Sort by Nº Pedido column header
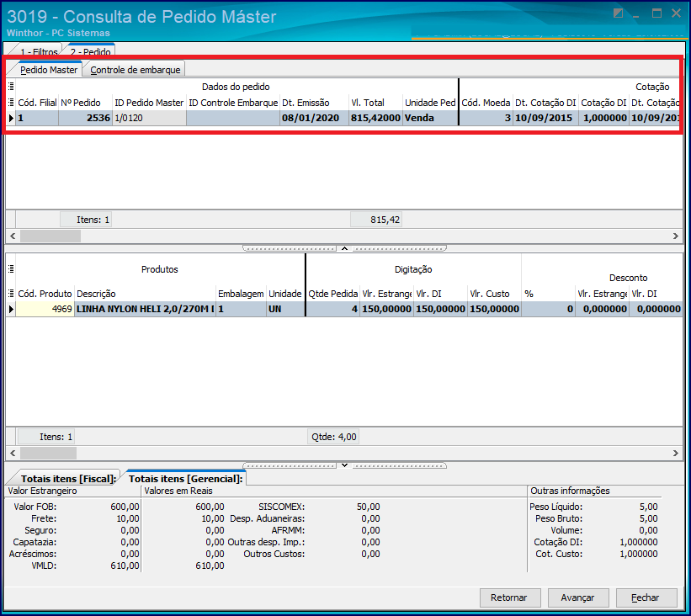The width and height of the screenshot is (691, 616). [85, 103]
